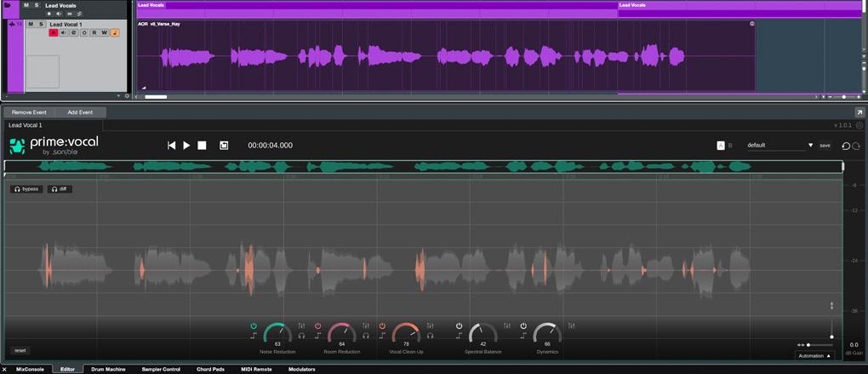Click the Lead Vocals folder icon
The width and height of the screenshot is (868, 374).
8,5
